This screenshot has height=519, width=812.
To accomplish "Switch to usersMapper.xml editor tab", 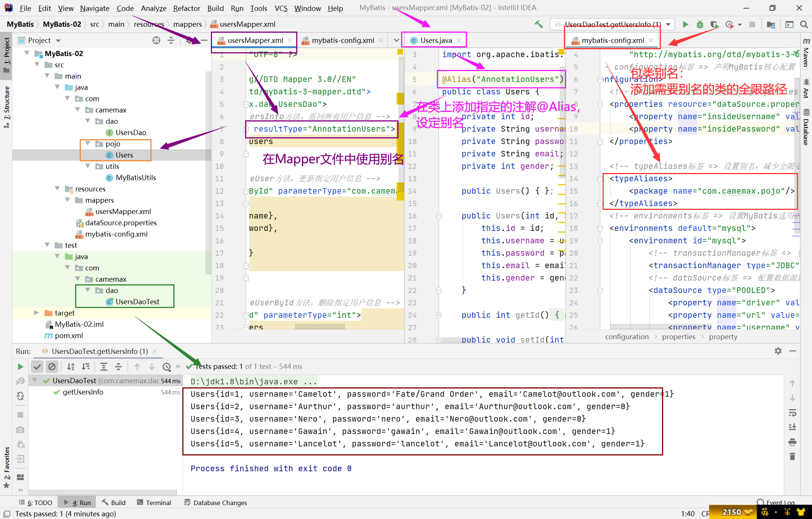I will (x=255, y=41).
